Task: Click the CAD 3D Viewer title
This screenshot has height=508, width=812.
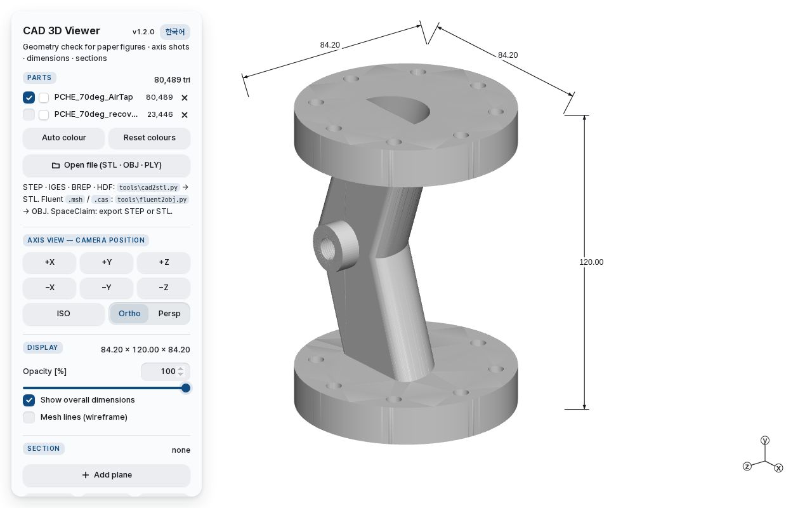Action: tap(62, 30)
